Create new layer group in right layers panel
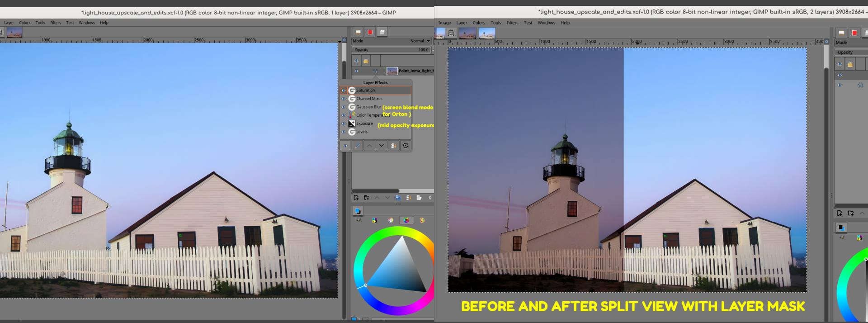The height and width of the screenshot is (323, 868). click(851, 213)
